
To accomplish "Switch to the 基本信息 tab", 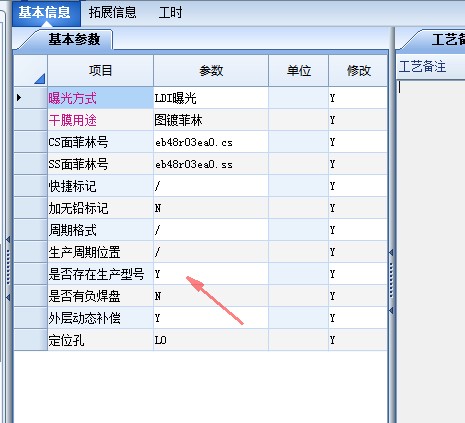I will [45, 13].
